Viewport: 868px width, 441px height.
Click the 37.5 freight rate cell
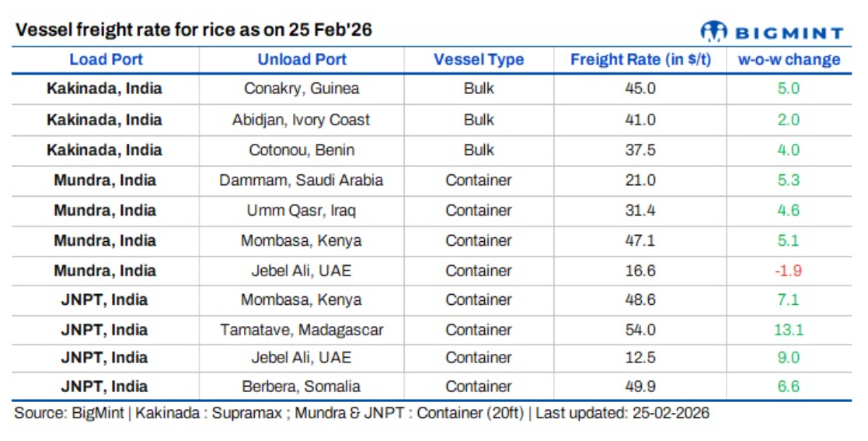[640, 150]
